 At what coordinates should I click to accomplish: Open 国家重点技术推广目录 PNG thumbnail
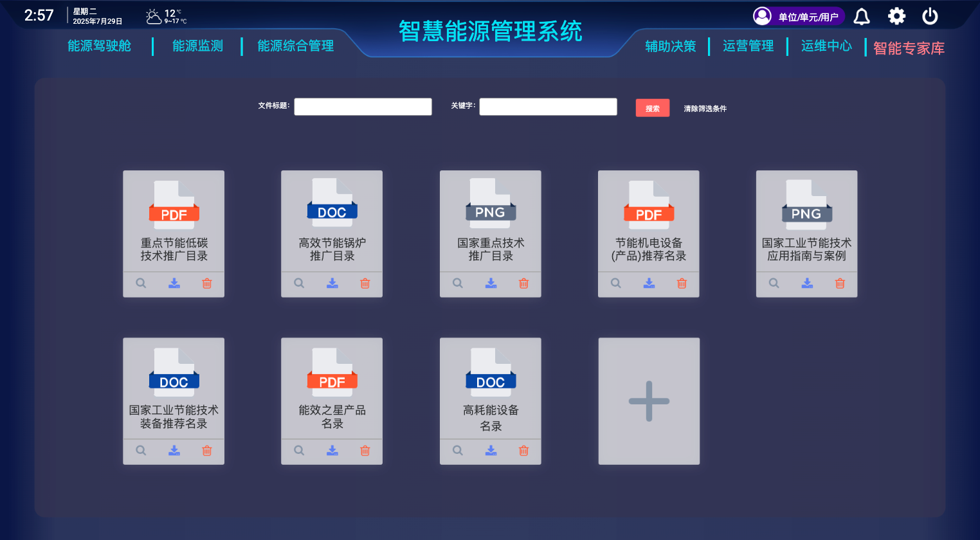(491, 203)
